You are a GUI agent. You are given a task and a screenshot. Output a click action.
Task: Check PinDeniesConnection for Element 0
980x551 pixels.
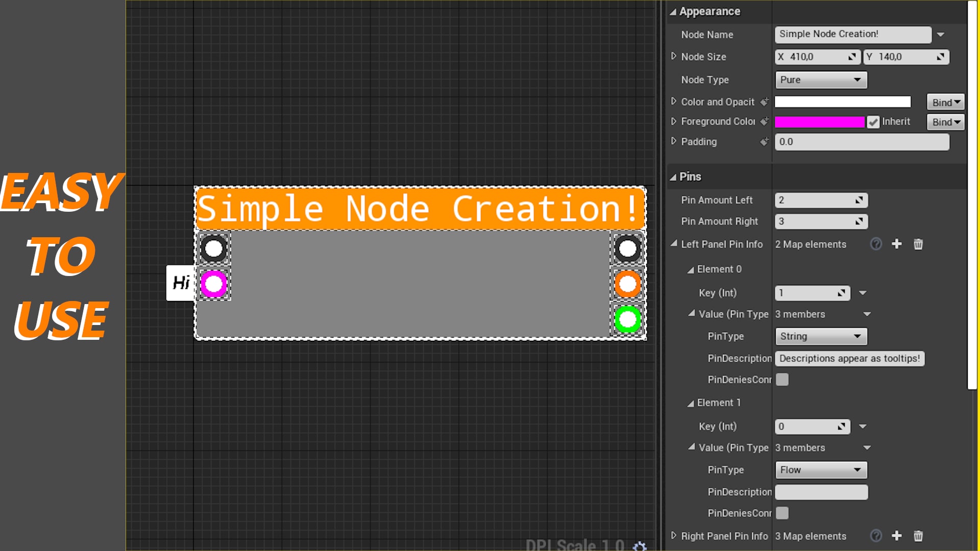pos(782,379)
